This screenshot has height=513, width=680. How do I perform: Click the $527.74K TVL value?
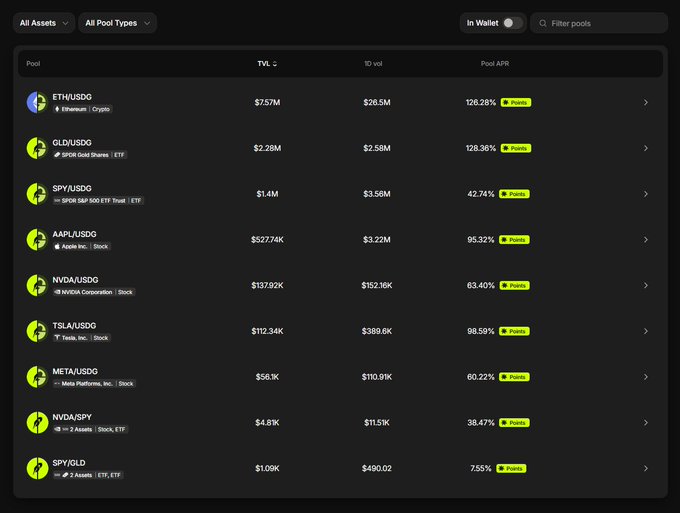pyautogui.click(x=267, y=240)
